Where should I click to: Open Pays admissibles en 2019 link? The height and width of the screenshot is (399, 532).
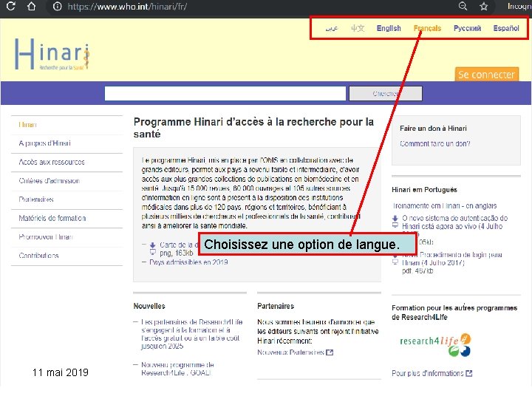[188, 262]
